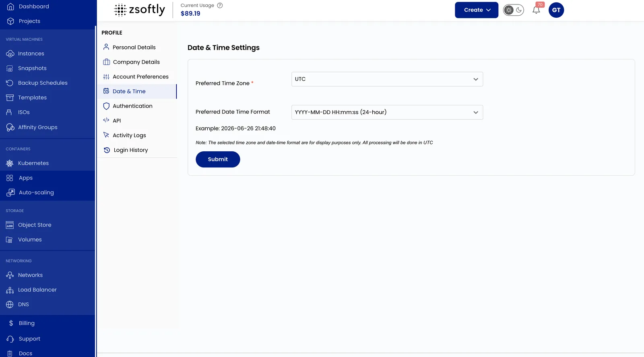Image resolution: width=644 pixels, height=357 pixels.
Task: Expand the Create button menu
Action: [477, 10]
